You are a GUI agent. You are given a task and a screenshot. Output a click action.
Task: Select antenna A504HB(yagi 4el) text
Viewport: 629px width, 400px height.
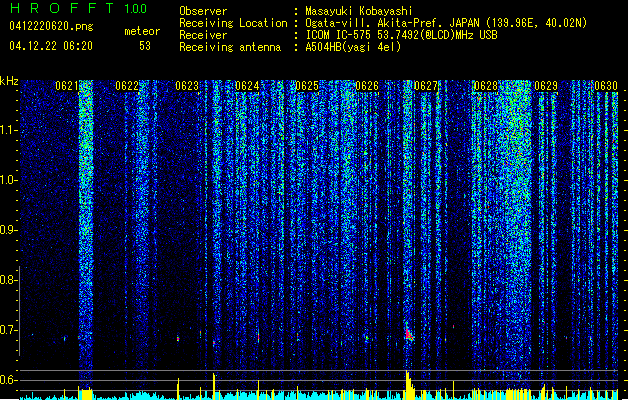(x=353, y=47)
